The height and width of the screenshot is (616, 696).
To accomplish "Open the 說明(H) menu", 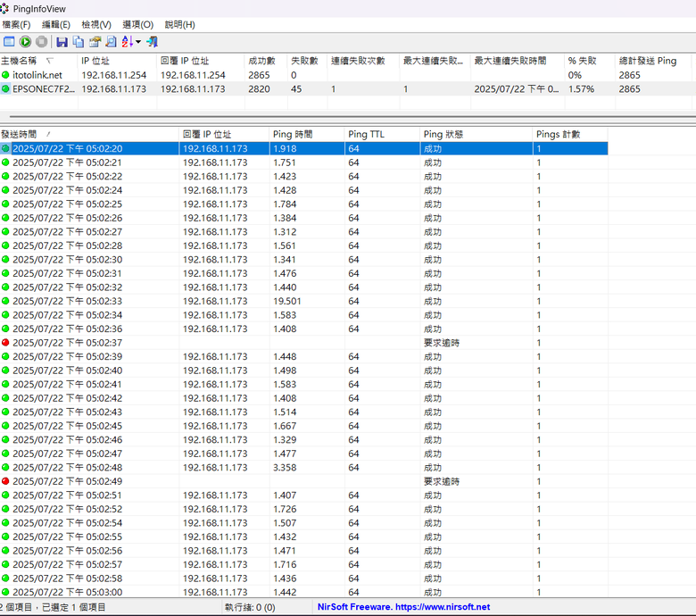I will [179, 24].
